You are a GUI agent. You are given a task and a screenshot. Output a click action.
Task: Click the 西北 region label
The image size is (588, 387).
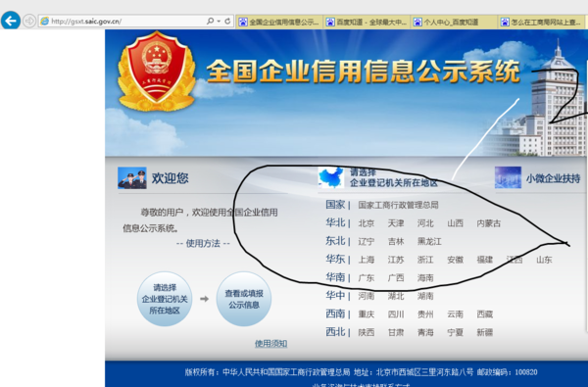[335, 331]
